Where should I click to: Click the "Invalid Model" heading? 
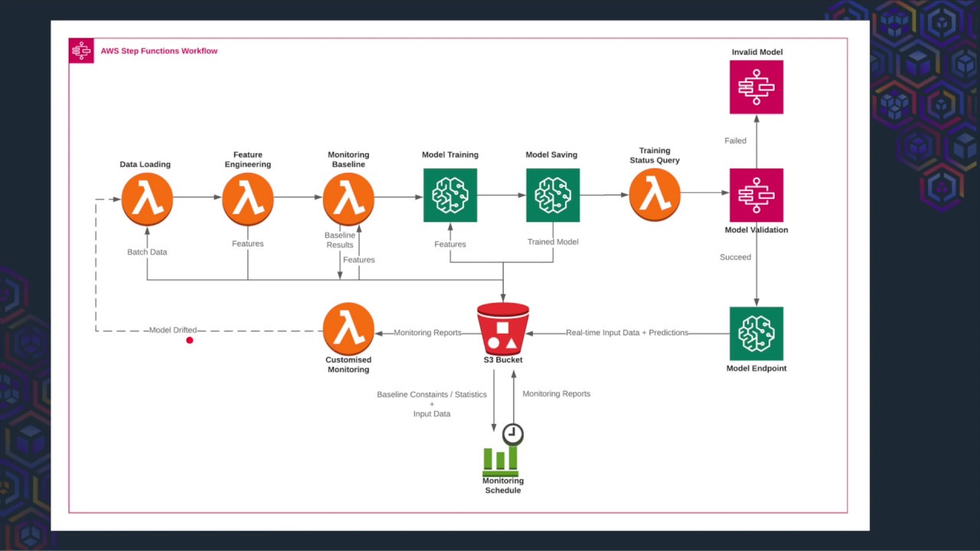pos(756,52)
